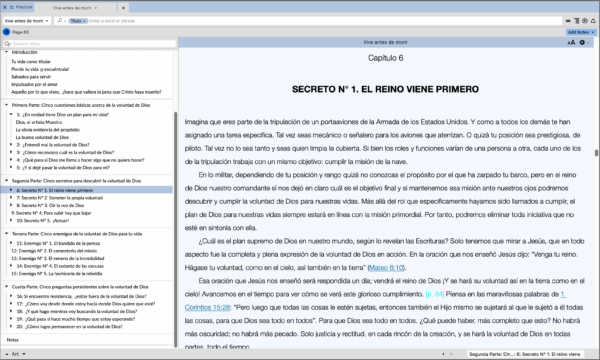Select La buena voluntad de Dios
Screen dimensions: 600x360
(42, 137)
